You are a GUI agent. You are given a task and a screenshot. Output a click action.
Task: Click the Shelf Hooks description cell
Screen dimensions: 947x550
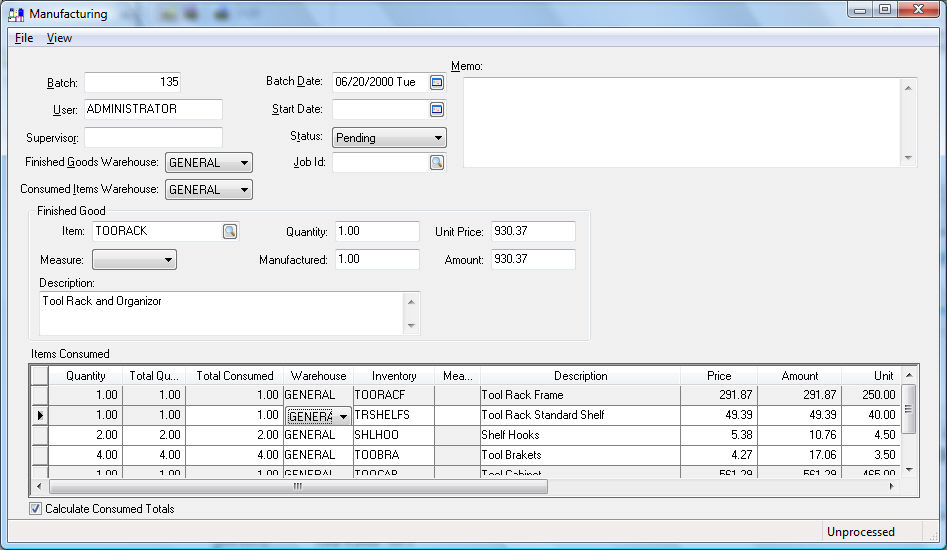point(580,435)
